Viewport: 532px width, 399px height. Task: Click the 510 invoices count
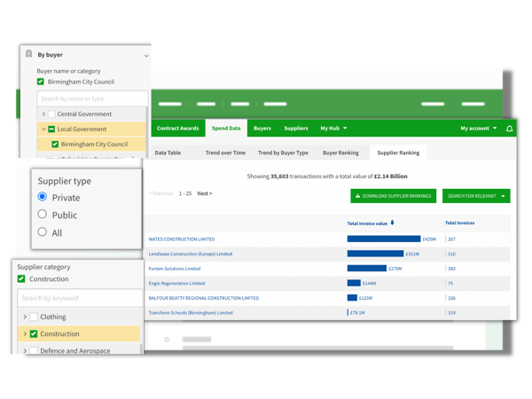(451, 254)
